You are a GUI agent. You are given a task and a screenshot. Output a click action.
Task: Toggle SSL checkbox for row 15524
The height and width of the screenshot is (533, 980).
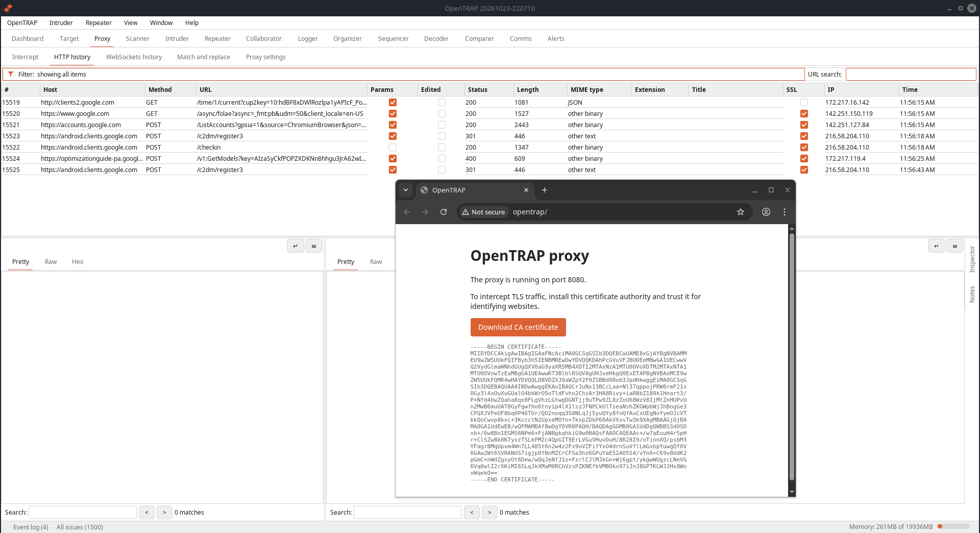point(804,158)
